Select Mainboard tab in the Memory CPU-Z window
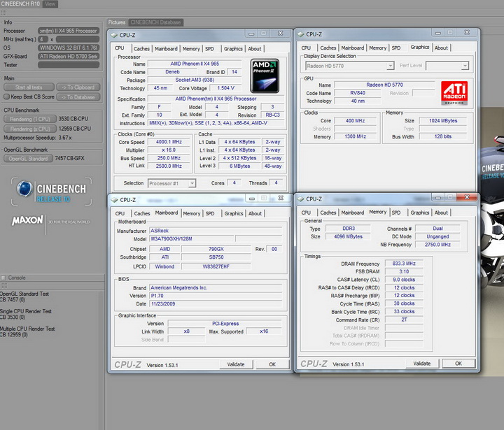Viewport: 504px width, 430px height. coord(353,213)
